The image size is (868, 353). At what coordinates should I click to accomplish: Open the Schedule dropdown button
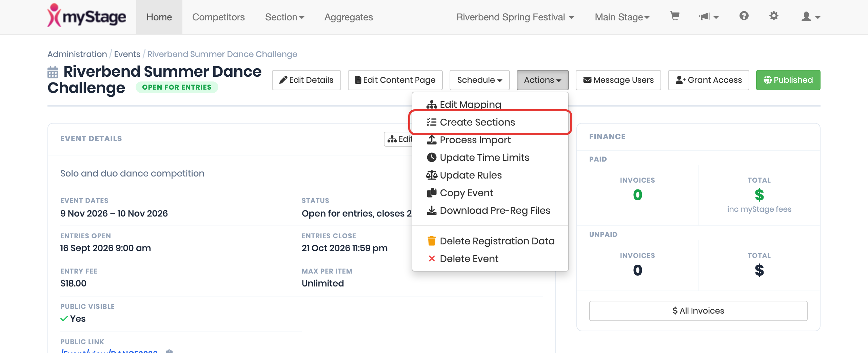point(479,80)
